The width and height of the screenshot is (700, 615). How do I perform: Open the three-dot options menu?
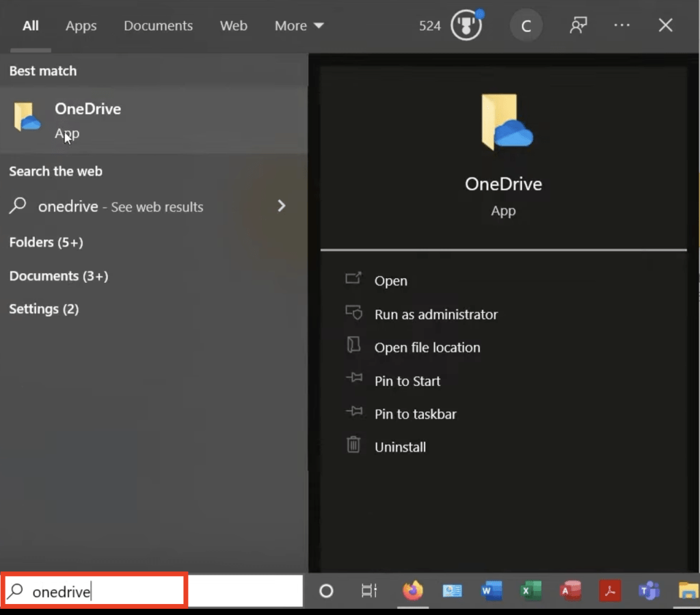click(621, 25)
